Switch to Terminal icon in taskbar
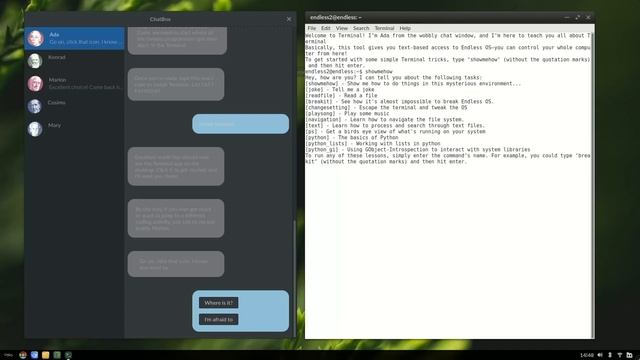640x360 pixels. [68, 355]
